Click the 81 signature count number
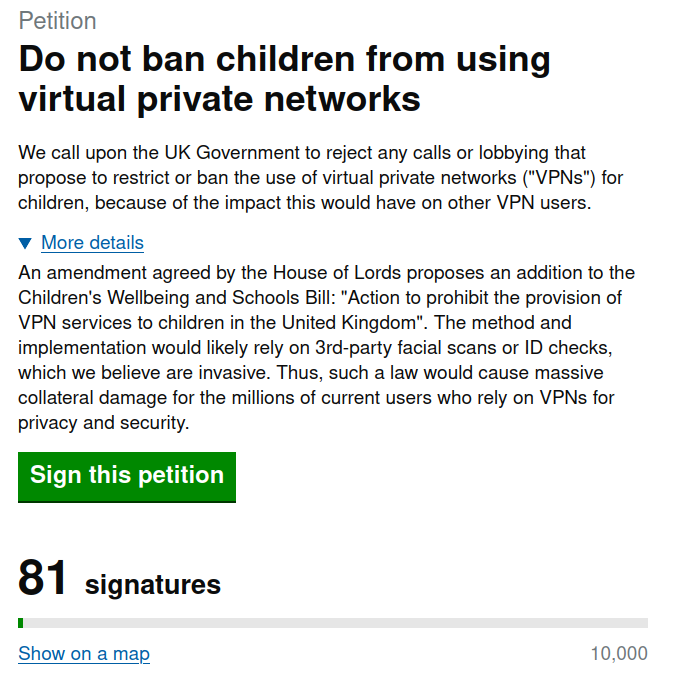693x686 pixels. pos(44,579)
